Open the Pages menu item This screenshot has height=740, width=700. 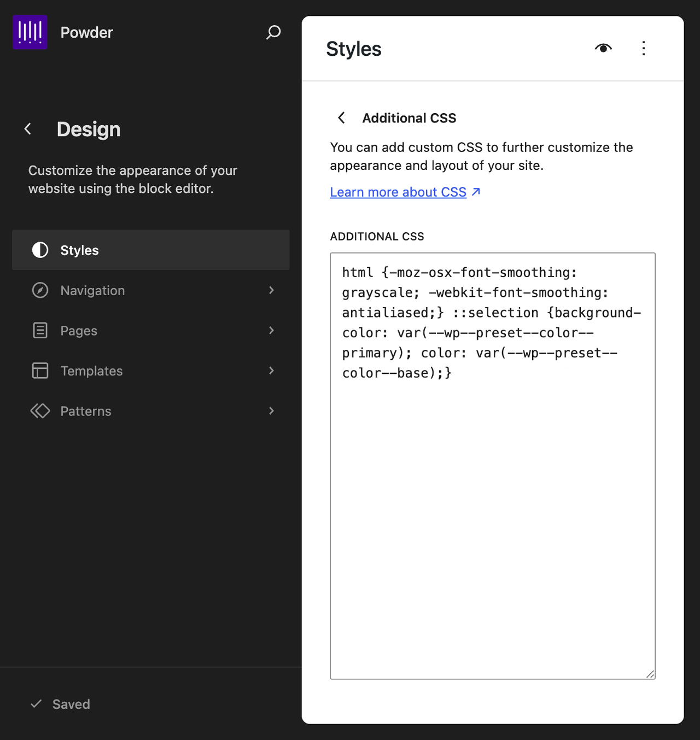[x=151, y=330]
